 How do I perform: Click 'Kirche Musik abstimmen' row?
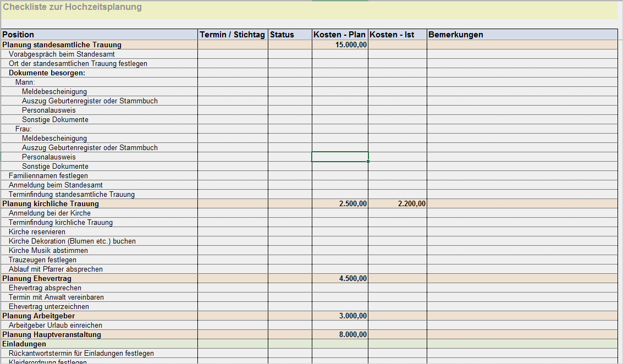point(310,250)
